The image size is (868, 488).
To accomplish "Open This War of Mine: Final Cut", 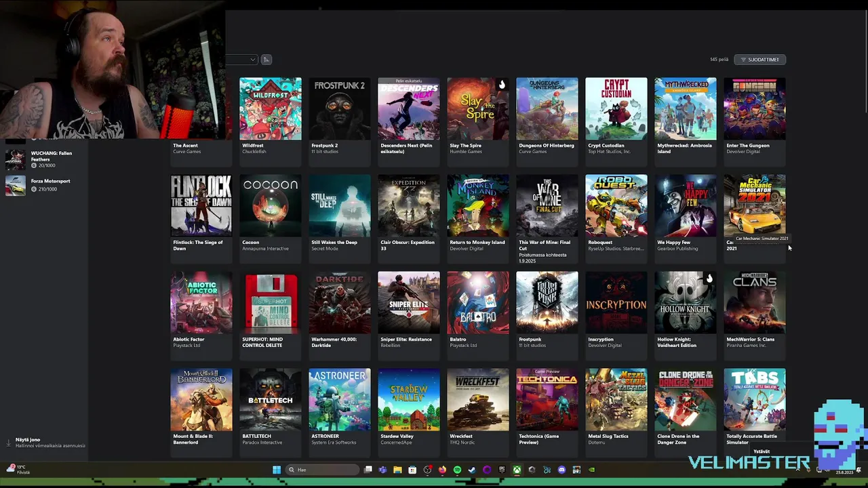I will coord(547,218).
